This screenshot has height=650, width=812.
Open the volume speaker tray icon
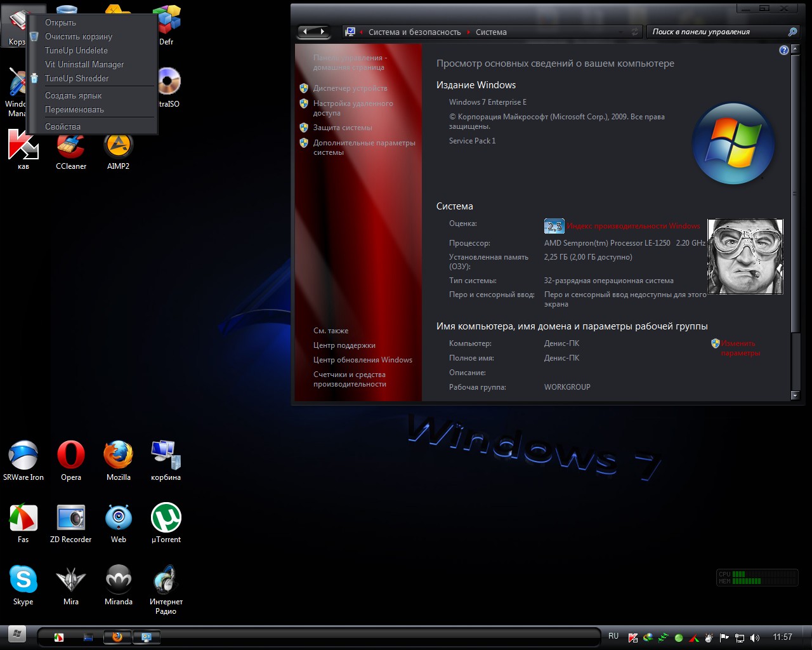point(754,637)
